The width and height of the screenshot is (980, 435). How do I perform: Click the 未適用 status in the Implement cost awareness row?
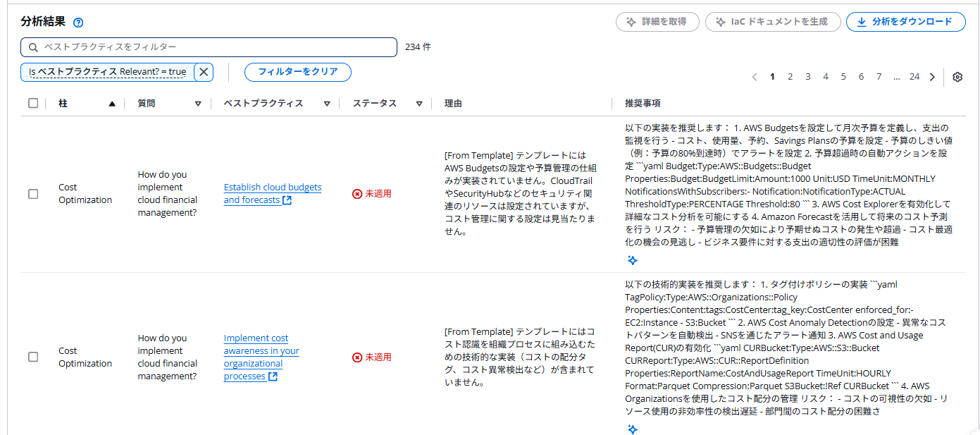371,357
